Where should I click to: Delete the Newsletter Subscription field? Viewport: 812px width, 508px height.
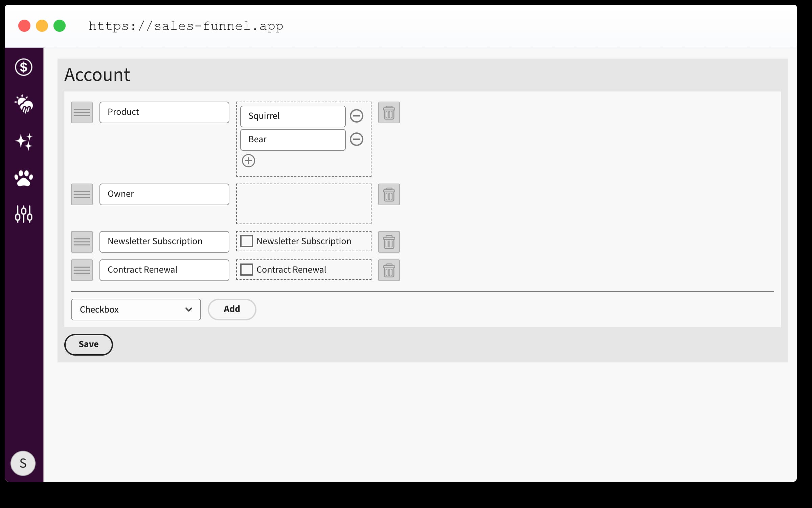coord(389,241)
